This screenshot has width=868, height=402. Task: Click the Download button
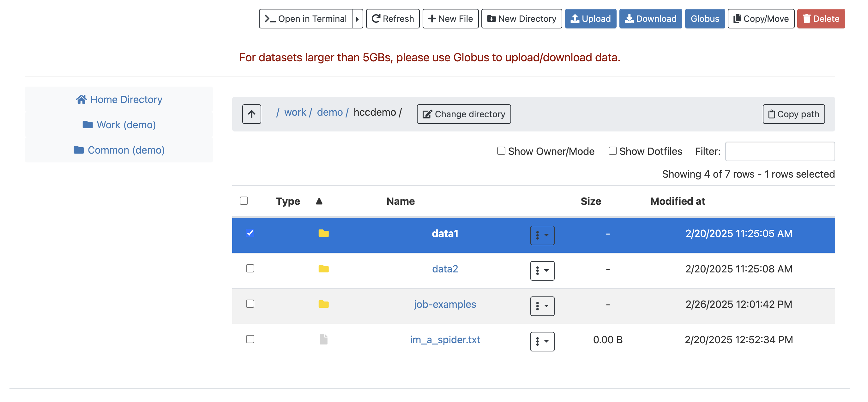point(650,19)
